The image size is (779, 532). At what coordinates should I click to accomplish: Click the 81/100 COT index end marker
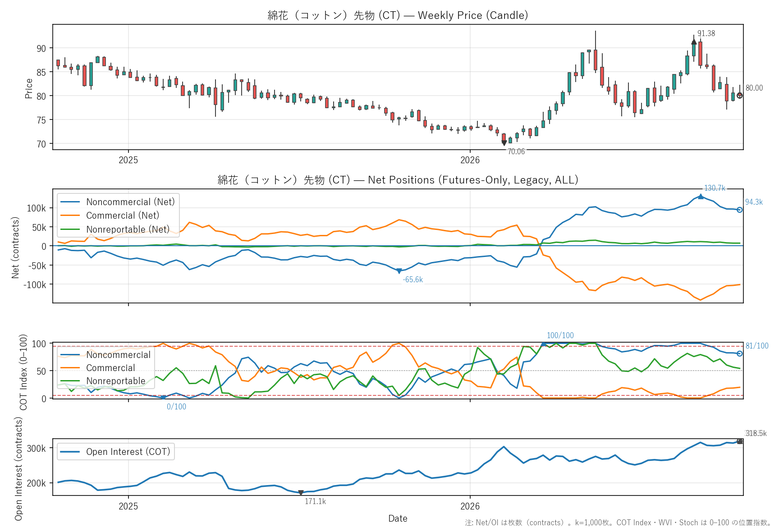739,353
